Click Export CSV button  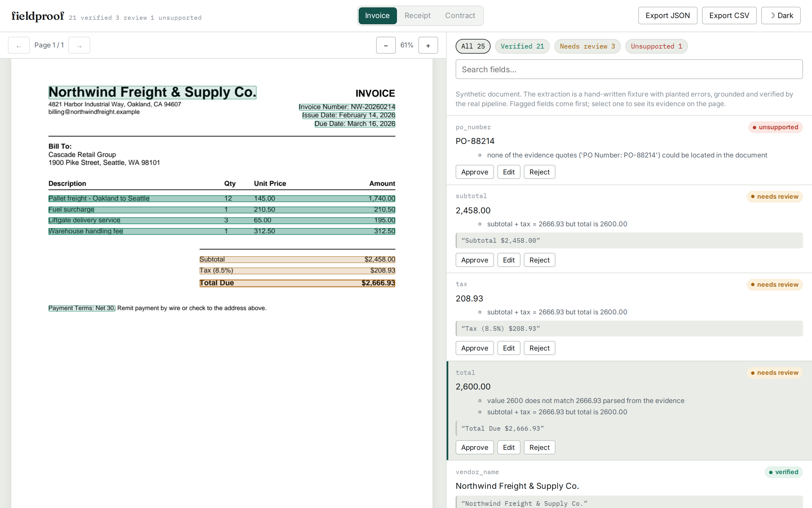[729, 16]
